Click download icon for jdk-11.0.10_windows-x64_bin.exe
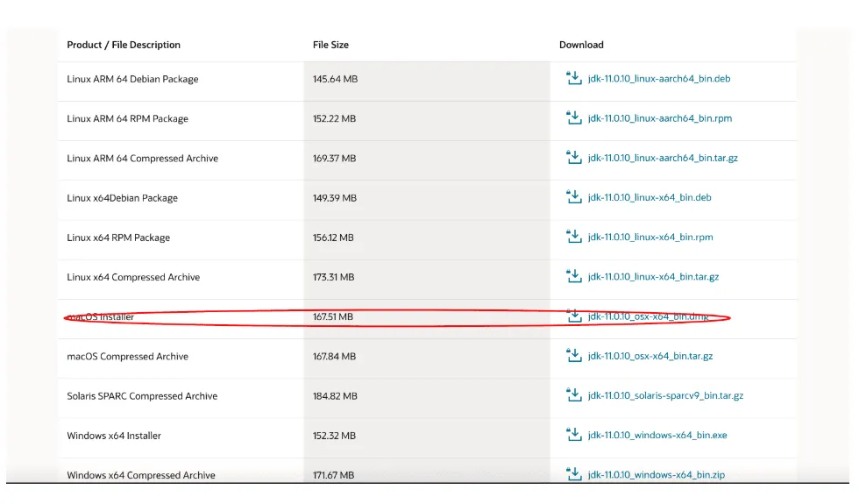Screen dimensions: 859x504 [x=573, y=435]
